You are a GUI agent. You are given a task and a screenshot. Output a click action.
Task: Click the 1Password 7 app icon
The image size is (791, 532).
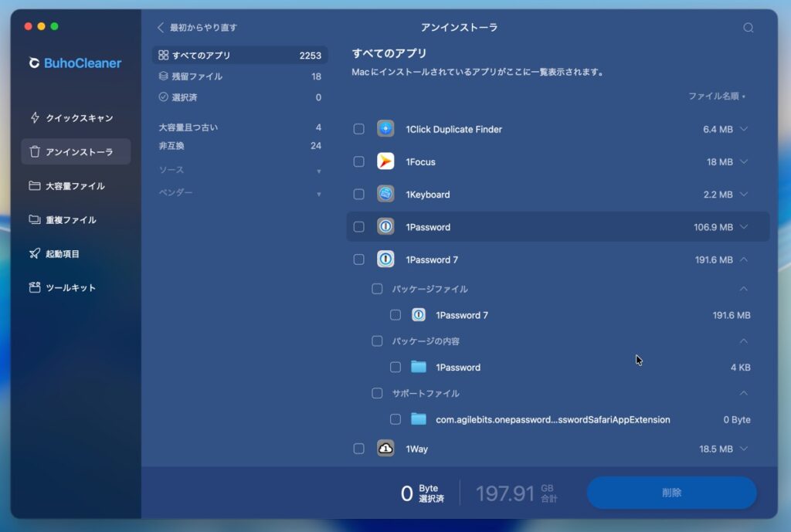(385, 259)
